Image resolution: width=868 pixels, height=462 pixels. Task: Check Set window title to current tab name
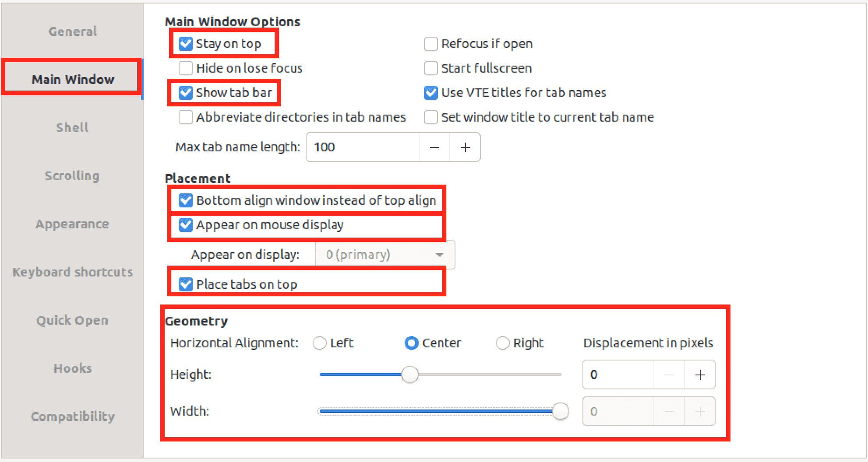click(x=431, y=117)
